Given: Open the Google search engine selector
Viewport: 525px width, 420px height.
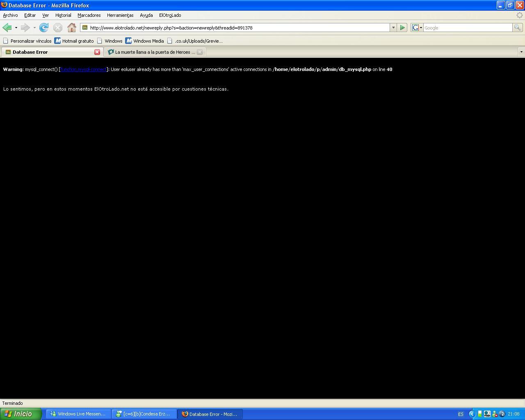Looking at the screenshot, I should click(x=417, y=27).
